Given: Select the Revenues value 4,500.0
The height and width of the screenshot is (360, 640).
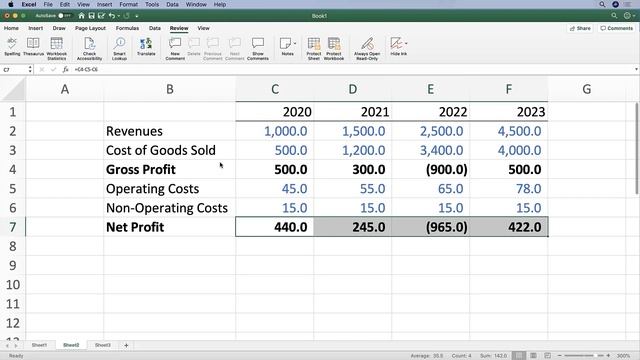Looking at the screenshot, I should point(509,131).
